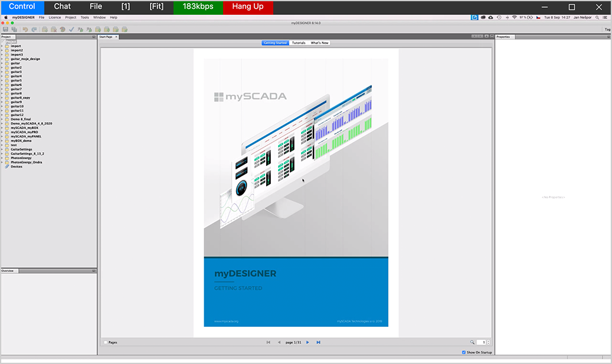Image resolution: width=612 pixels, height=364 pixels.
Task: Open the Licence menu
Action: point(55,18)
